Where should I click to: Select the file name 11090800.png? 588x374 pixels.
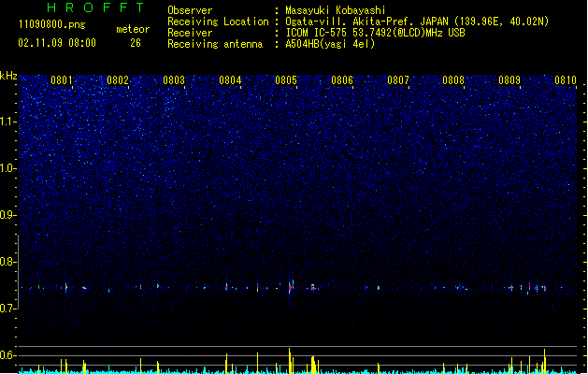[52, 24]
